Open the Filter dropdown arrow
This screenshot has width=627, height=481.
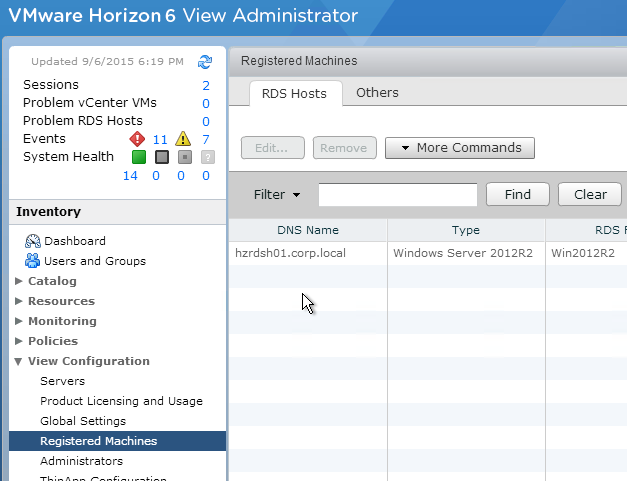click(x=296, y=195)
